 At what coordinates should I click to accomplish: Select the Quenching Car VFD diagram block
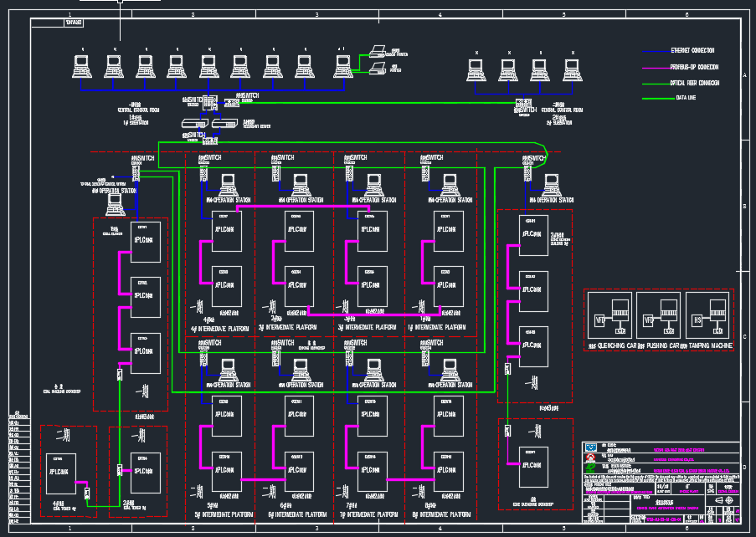click(x=609, y=309)
